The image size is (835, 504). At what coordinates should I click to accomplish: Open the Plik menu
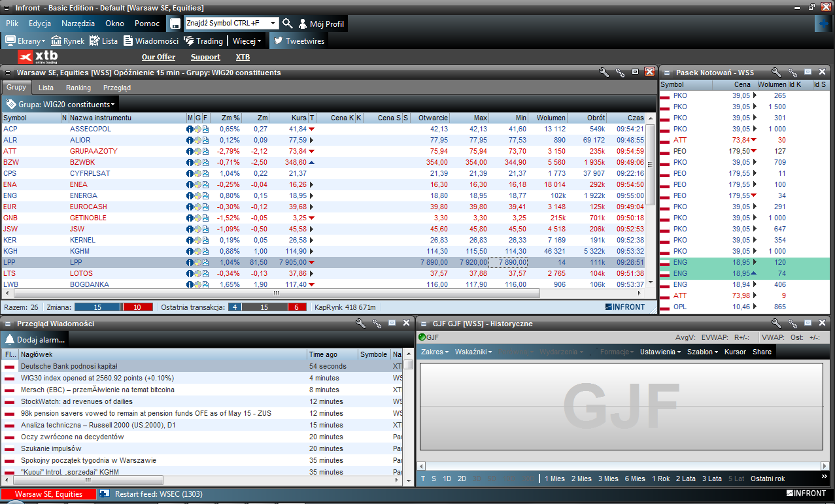click(12, 24)
